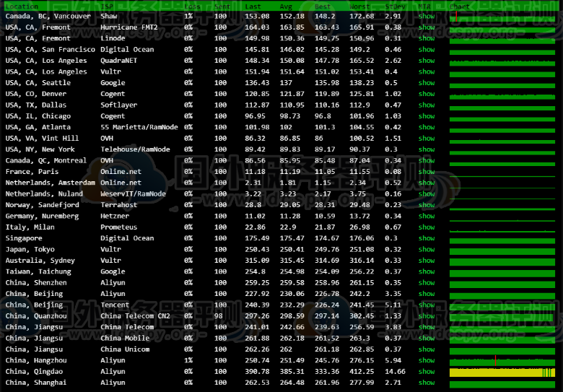Open 'show' for Beijing Tencent row

[426, 305]
